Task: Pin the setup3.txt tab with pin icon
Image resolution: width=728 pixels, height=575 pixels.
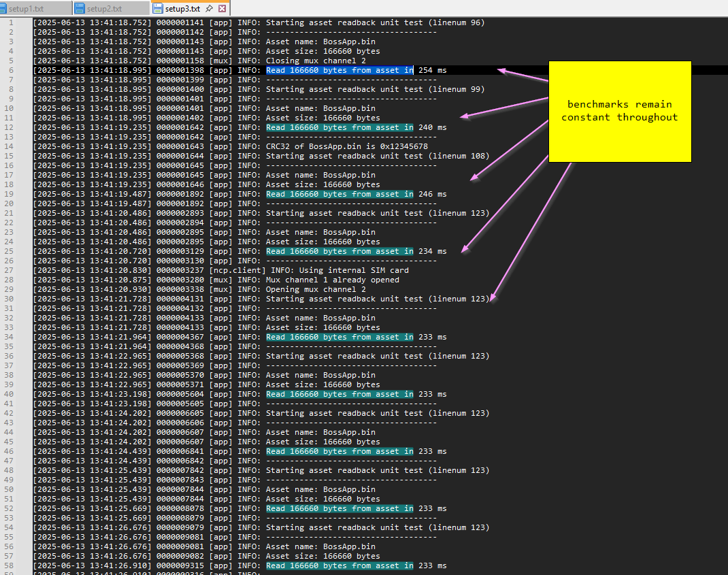Action: click(x=210, y=8)
